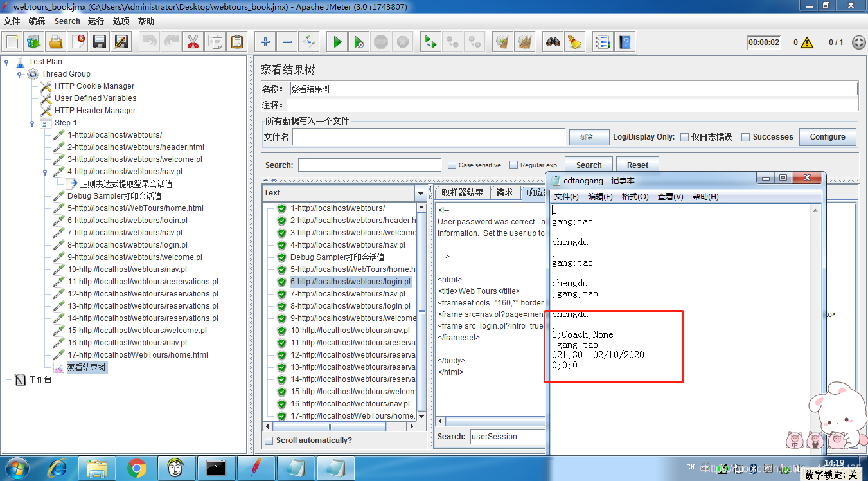This screenshot has height=481, width=868.
Task: Click the results list horizontal scrollbar
Action: pos(340,426)
